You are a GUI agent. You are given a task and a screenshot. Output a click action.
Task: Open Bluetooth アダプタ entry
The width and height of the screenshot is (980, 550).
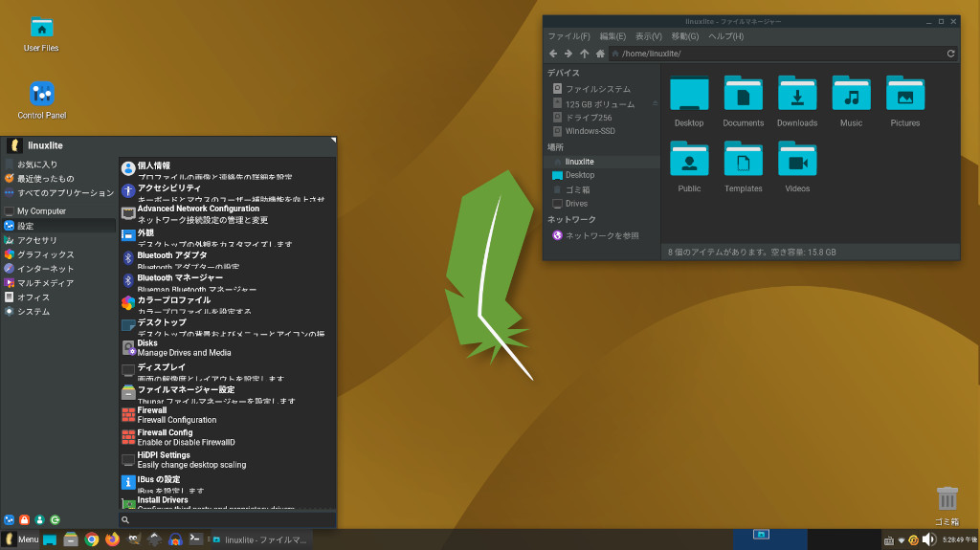228,259
